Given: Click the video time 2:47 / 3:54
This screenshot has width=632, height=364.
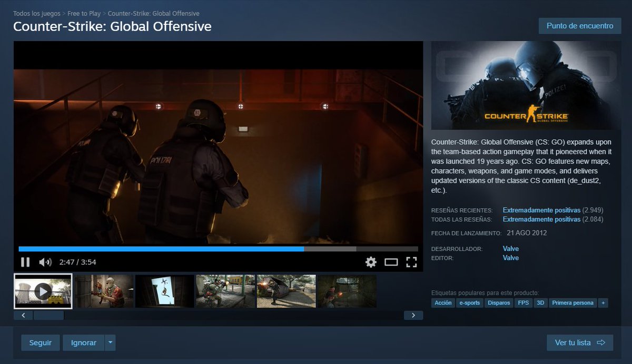Looking at the screenshot, I should [x=78, y=262].
